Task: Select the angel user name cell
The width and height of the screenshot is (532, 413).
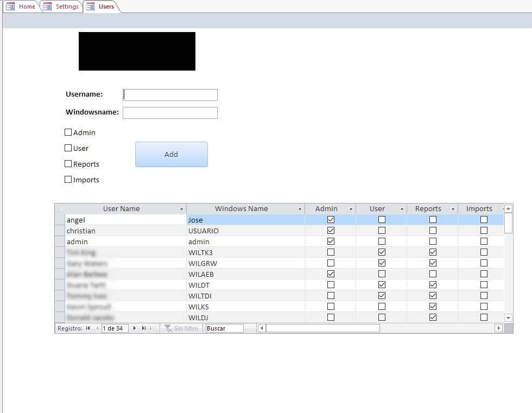Action: click(x=125, y=220)
